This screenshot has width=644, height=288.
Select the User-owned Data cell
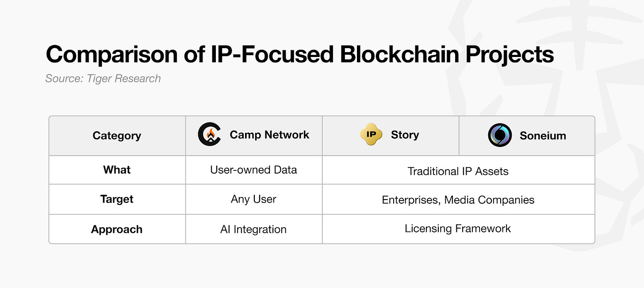click(253, 170)
